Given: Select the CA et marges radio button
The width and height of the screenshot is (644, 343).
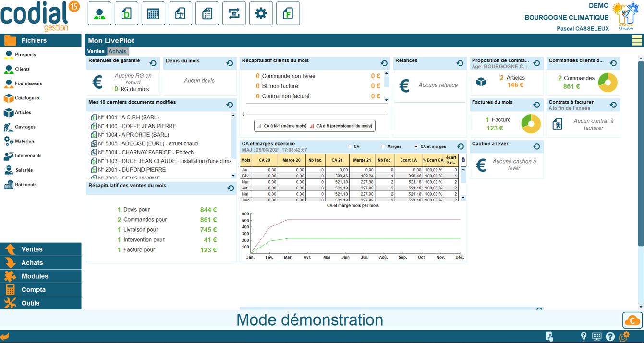Looking at the screenshot, I should pos(416,147).
